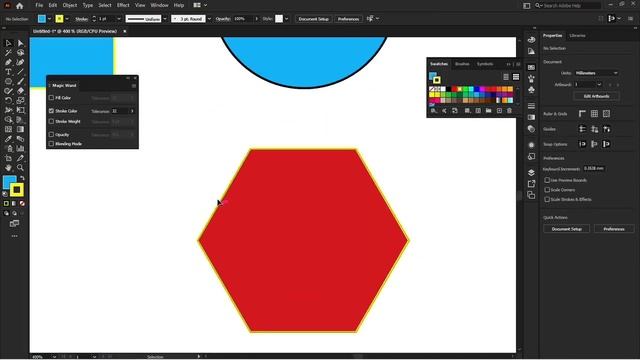Select the Line Segment tool
640x360 pixels.
20,72
